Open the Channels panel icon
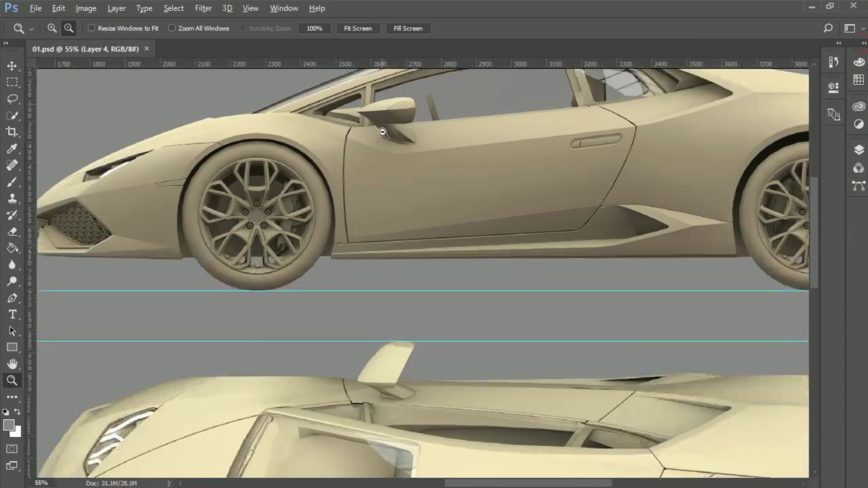Screen dimensions: 868x488 (859, 167)
